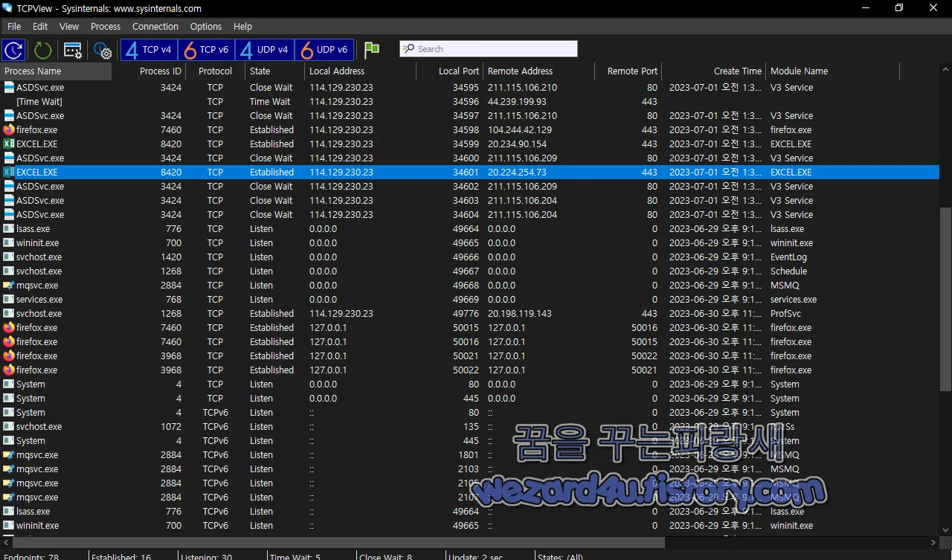Click Close Wait count in status bar
Viewport: 952px width, 560px height.
tap(385, 556)
